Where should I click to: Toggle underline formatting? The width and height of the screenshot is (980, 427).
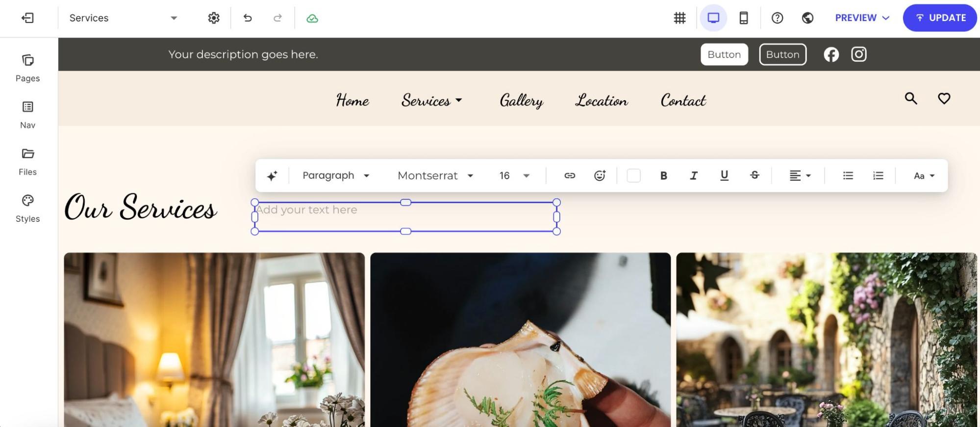pyautogui.click(x=724, y=176)
